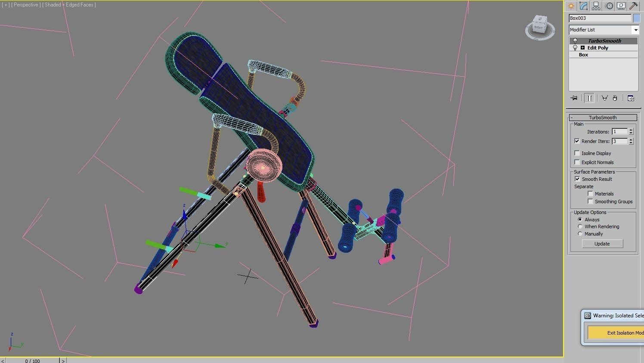Select Always update option

point(580,220)
